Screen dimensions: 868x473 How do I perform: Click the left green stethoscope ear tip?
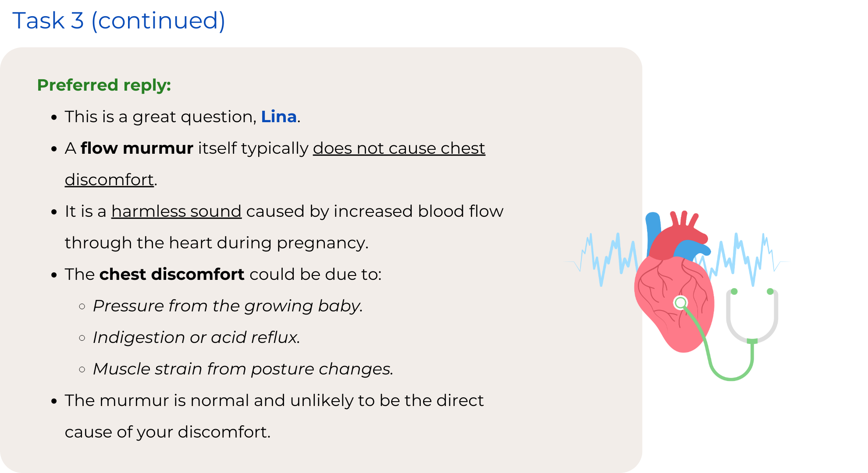734,292
